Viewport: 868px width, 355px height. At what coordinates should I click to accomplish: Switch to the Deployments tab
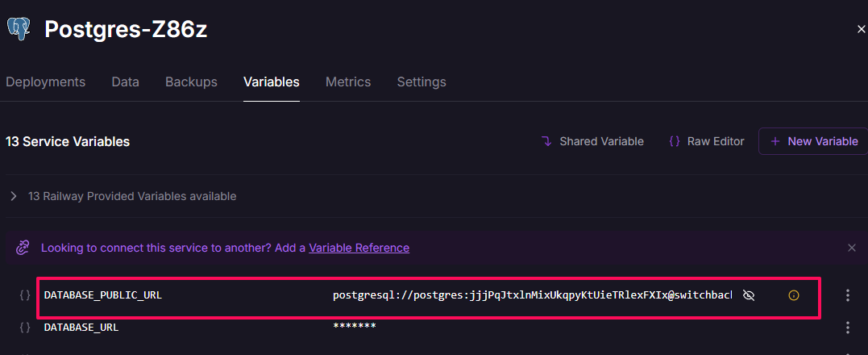pyautogui.click(x=45, y=82)
